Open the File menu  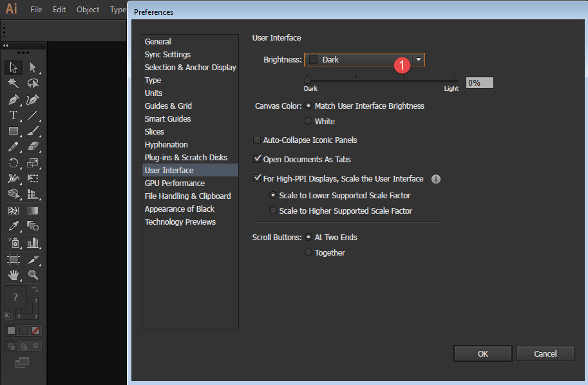click(36, 10)
